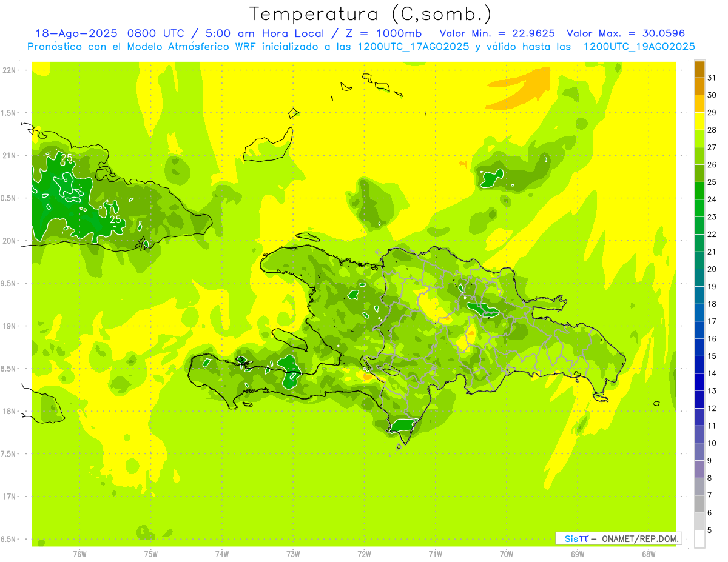
Task: Click the dark blue colorbar segment between 13 and 14
Action: click(699, 382)
